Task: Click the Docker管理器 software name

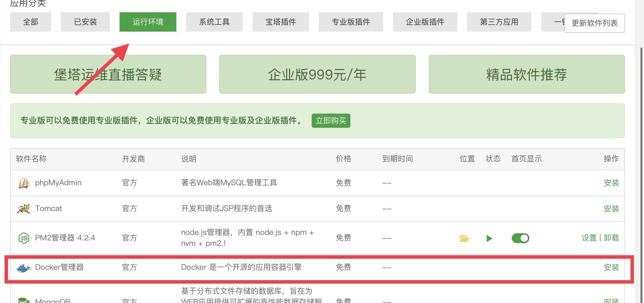Action: coord(59,267)
